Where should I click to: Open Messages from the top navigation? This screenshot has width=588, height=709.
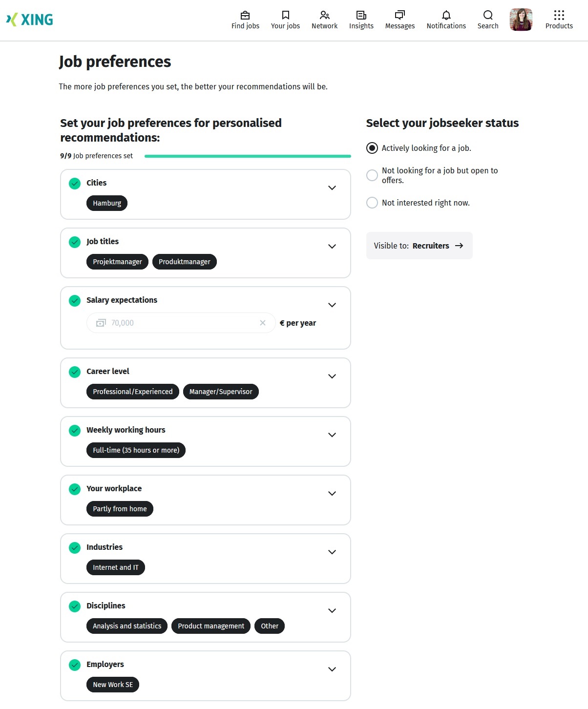pyautogui.click(x=399, y=20)
